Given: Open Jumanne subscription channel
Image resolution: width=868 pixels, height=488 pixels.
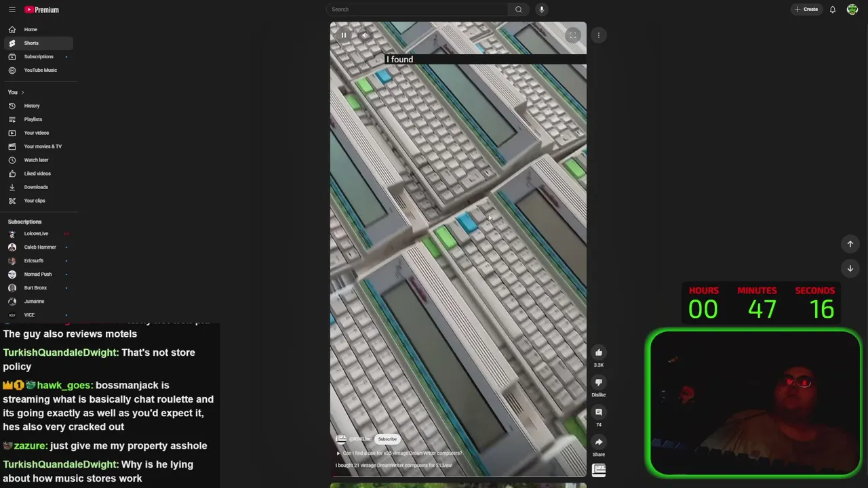Looking at the screenshot, I should tap(39, 302).
